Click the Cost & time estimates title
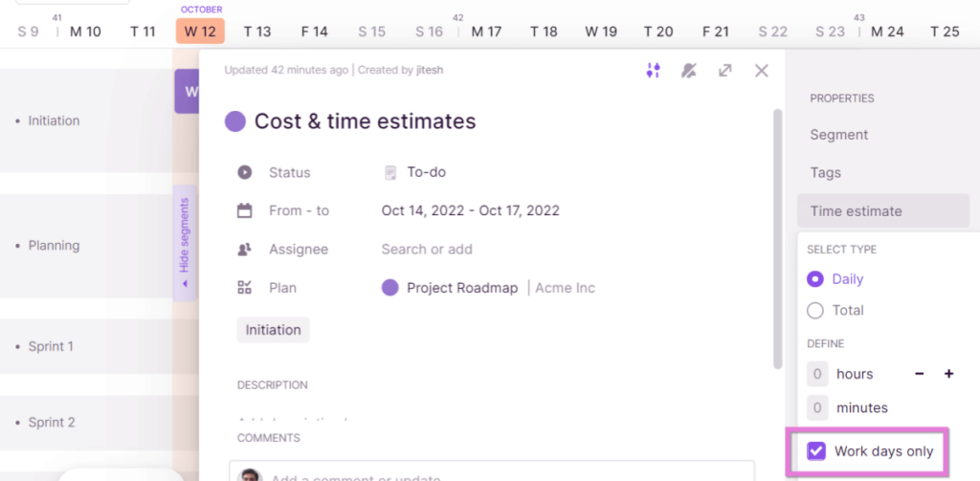The width and height of the screenshot is (980, 481). [x=365, y=121]
